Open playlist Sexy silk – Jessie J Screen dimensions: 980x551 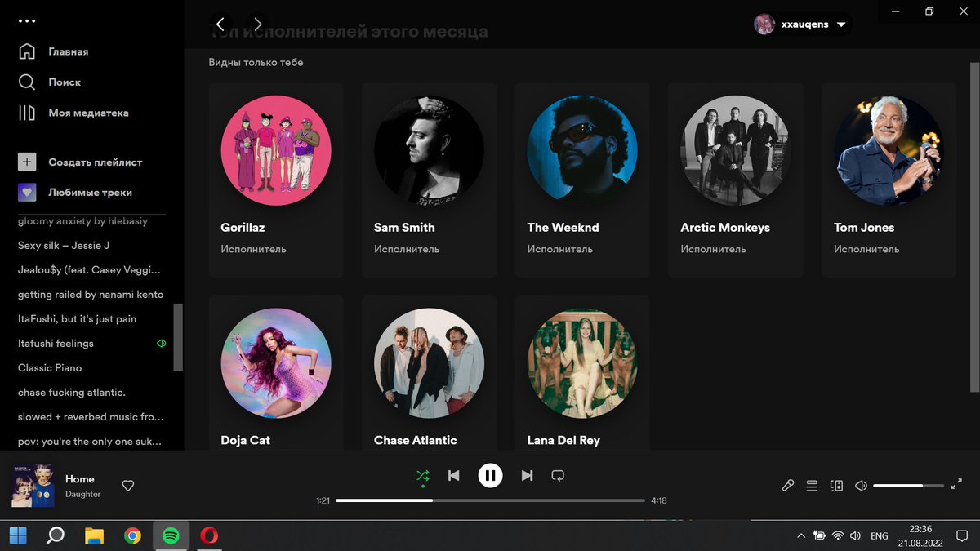64,246
